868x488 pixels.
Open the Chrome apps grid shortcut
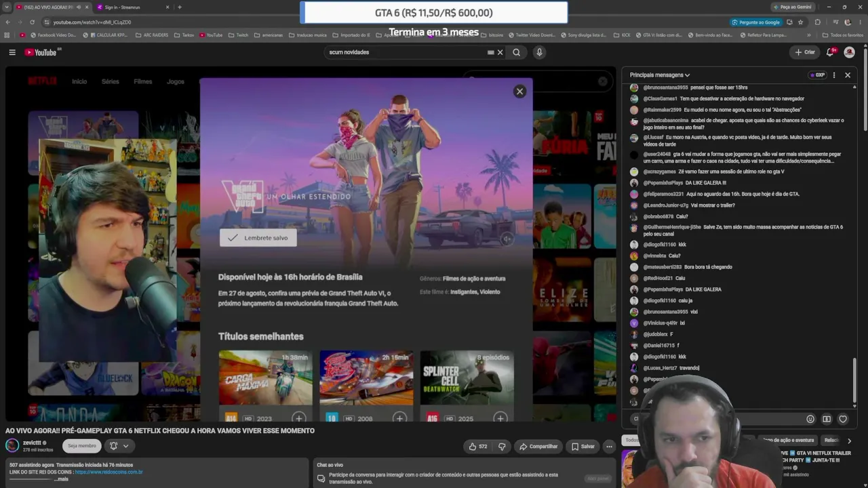tap(7, 35)
